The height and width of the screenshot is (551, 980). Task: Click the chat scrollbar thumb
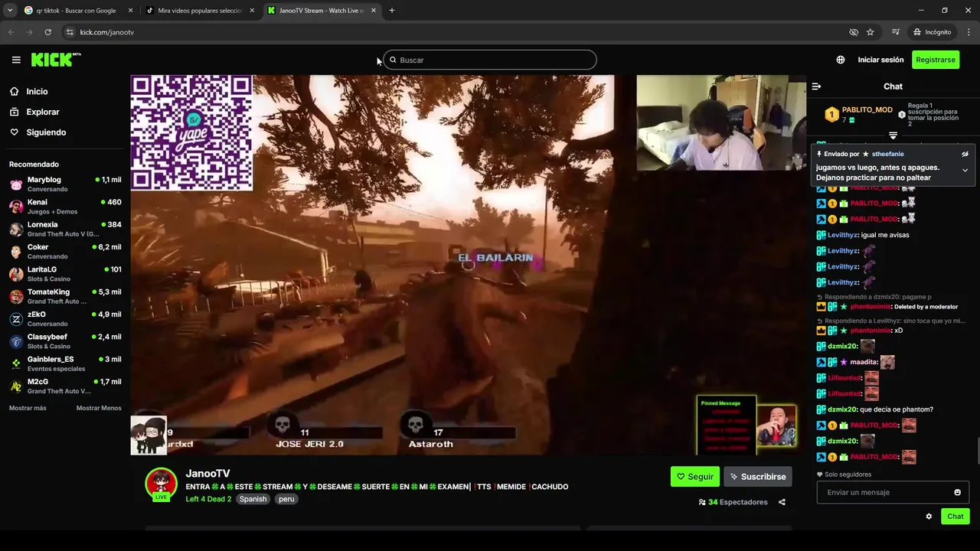point(978,450)
